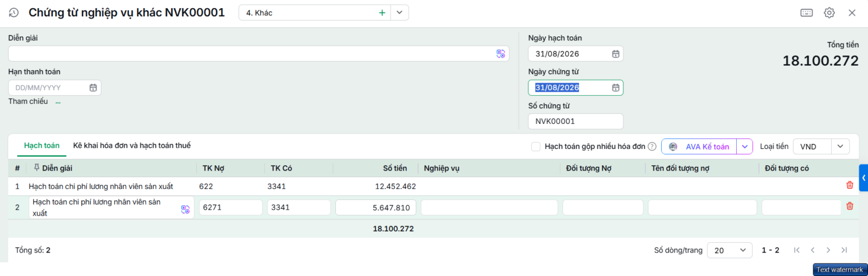
Task: Click the amount field 5.647.810
Action: click(x=376, y=208)
